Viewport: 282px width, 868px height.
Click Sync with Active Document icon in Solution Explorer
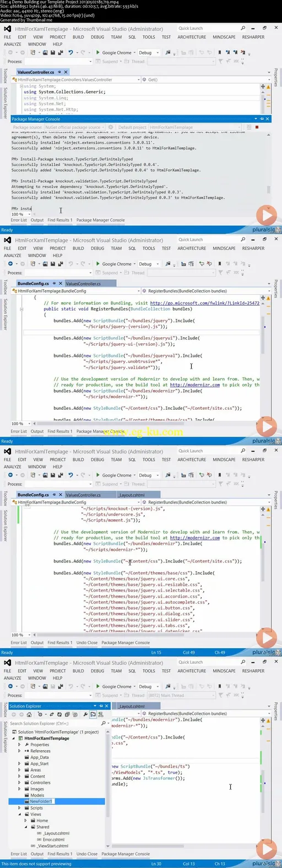click(x=51, y=714)
